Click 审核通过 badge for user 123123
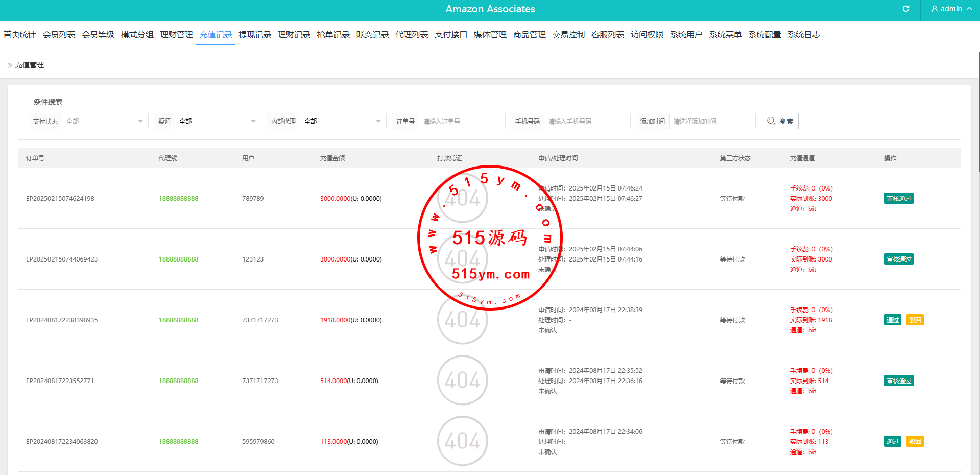 click(x=898, y=259)
